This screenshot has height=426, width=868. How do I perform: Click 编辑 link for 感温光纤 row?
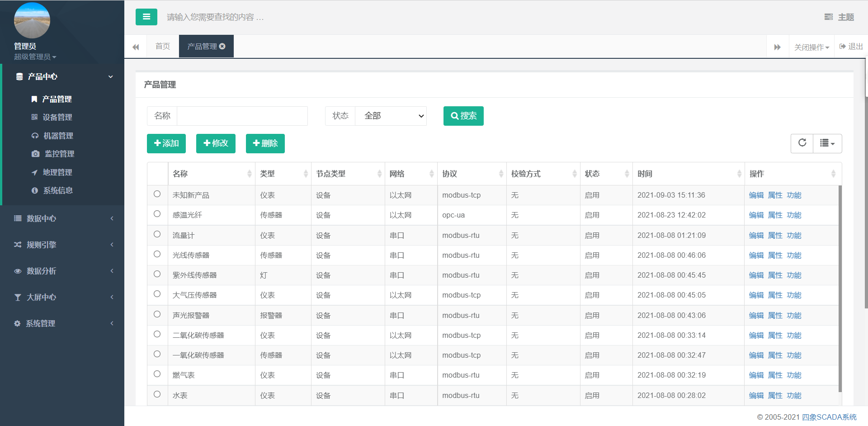tap(756, 215)
